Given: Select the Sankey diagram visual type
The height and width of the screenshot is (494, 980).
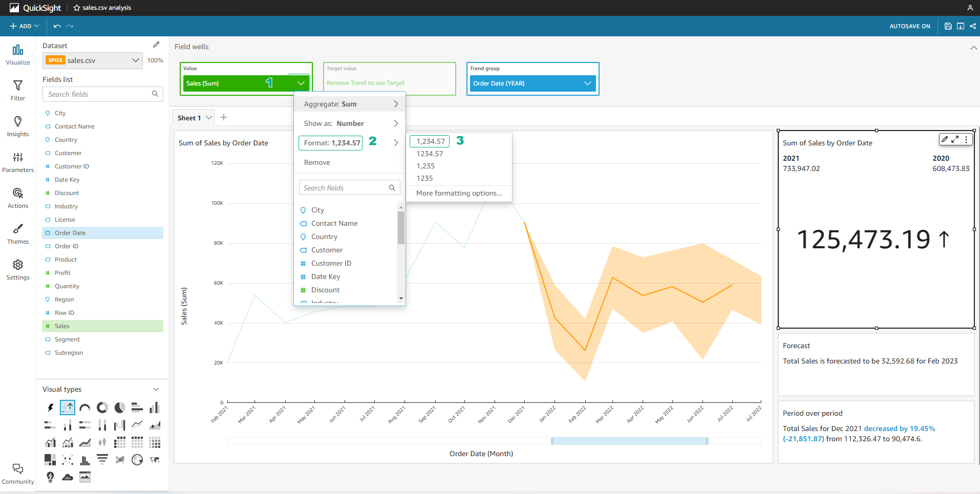Looking at the screenshot, I should coord(120,460).
